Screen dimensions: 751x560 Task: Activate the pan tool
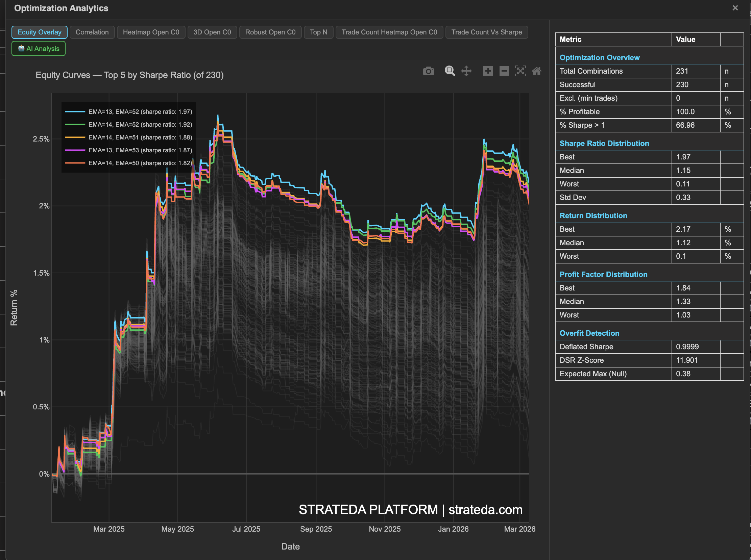[466, 71]
